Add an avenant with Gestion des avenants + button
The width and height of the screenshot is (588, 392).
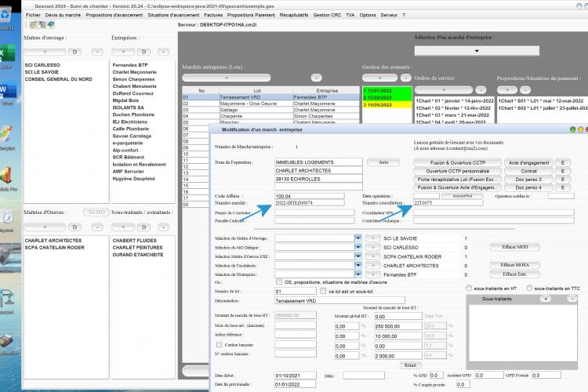[x=379, y=78]
